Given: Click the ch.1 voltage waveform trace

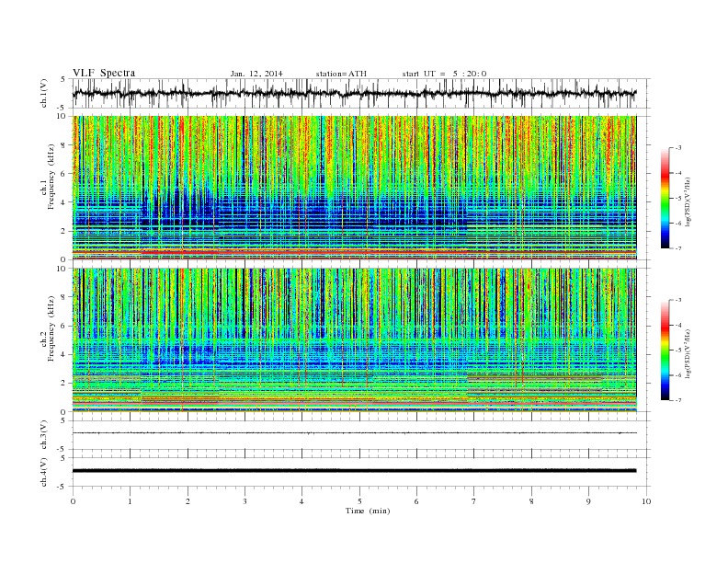Looking at the screenshot, I should (x=354, y=93).
